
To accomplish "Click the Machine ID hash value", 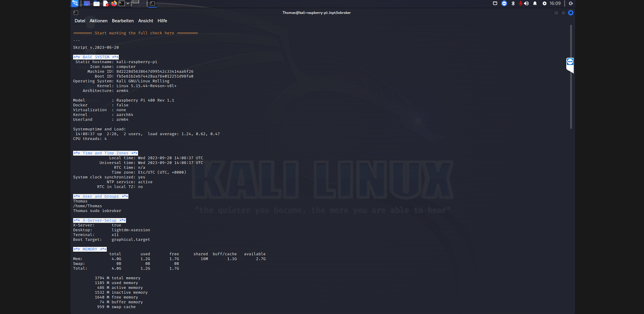I will click(155, 72).
